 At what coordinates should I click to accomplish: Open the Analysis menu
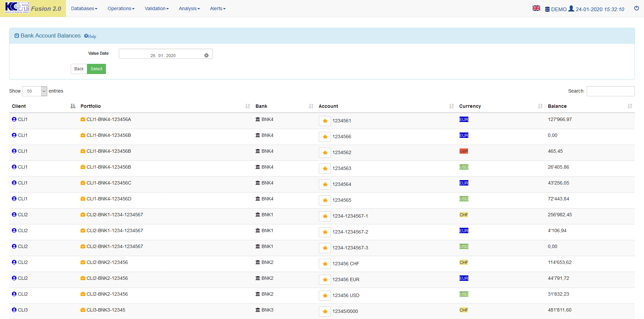[189, 8]
